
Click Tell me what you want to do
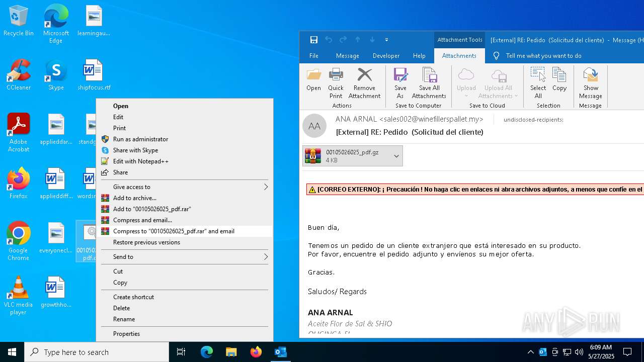click(x=543, y=56)
